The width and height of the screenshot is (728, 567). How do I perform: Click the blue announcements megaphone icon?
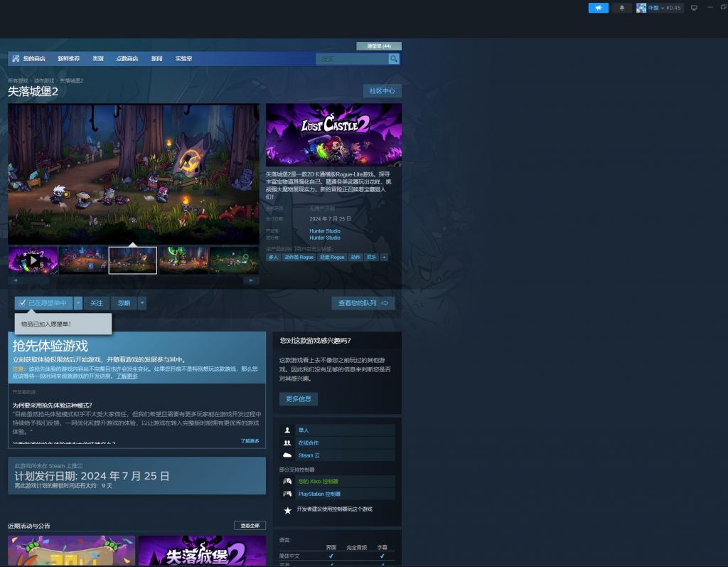598,8
